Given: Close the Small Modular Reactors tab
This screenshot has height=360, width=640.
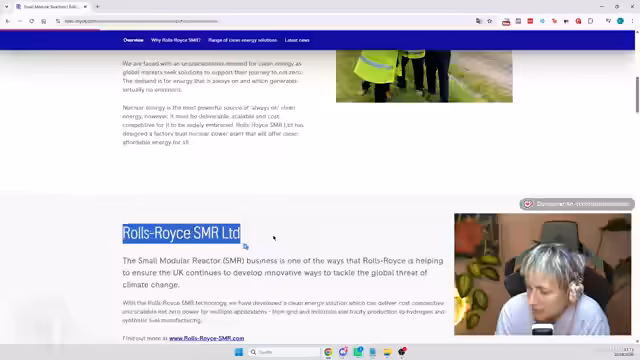Looking at the screenshot, I should click(85, 7).
